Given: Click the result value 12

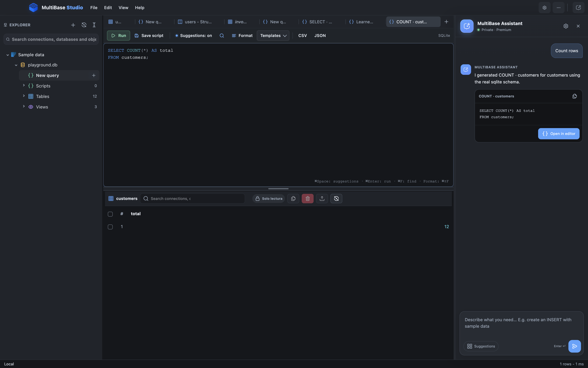Looking at the screenshot, I should pyautogui.click(x=447, y=227).
